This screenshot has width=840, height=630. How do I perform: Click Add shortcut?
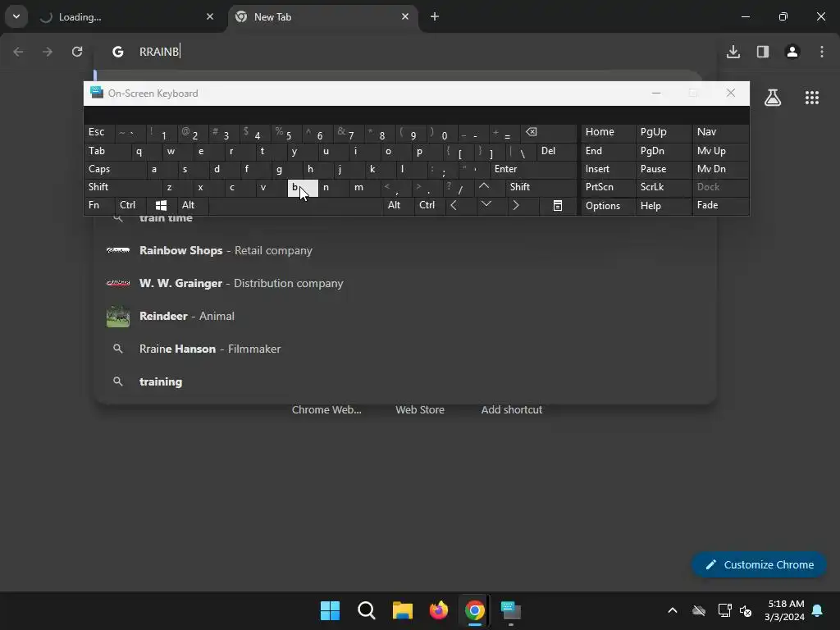pos(512,410)
